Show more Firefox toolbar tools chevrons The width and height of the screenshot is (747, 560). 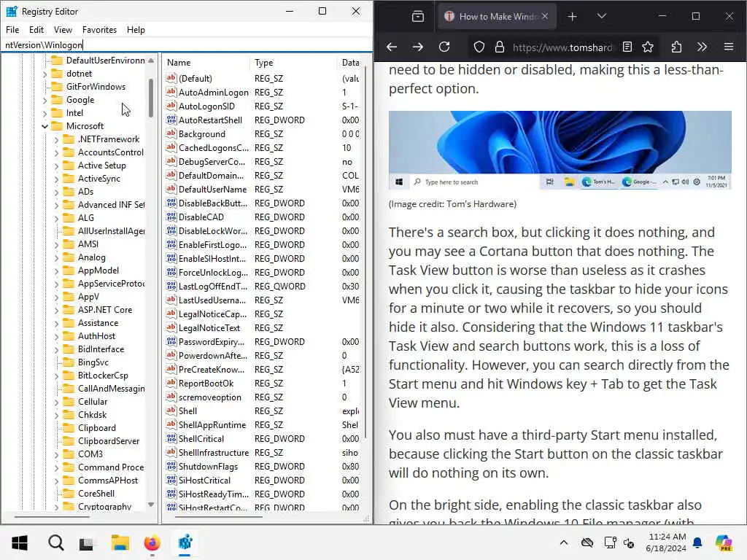click(703, 47)
